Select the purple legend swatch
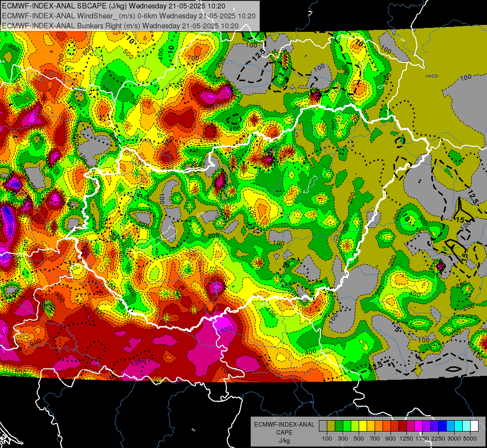Screen dimensions: 487x448 (426, 426)
